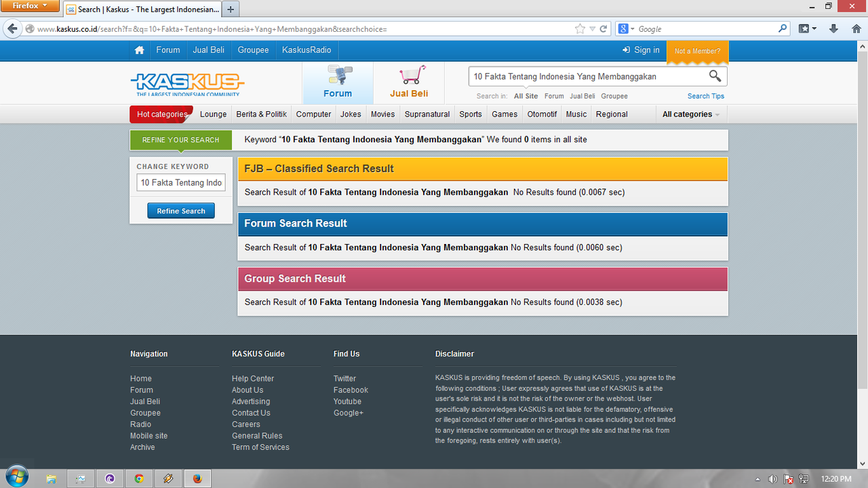
Task: Open the Firefox menu dropdown button
Action: [x=31, y=6]
